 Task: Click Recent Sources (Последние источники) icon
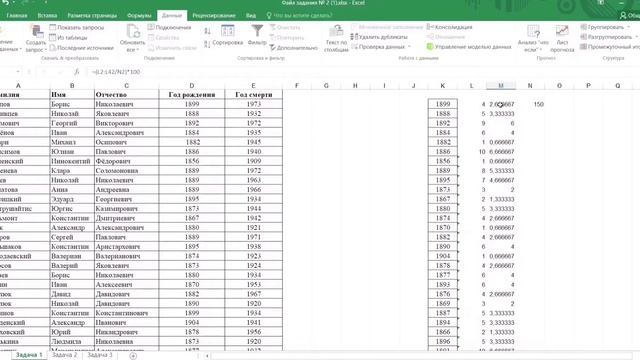click(53, 48)
